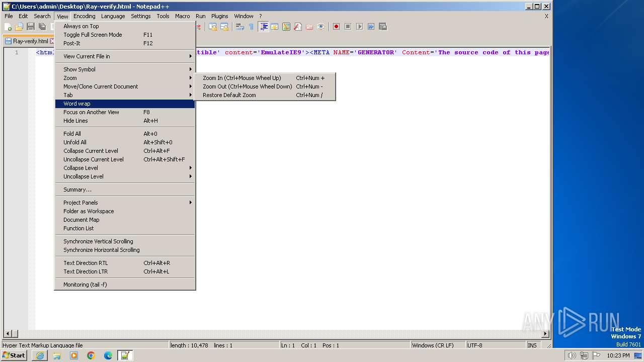Open the Plugins menu

coord(219,16)
